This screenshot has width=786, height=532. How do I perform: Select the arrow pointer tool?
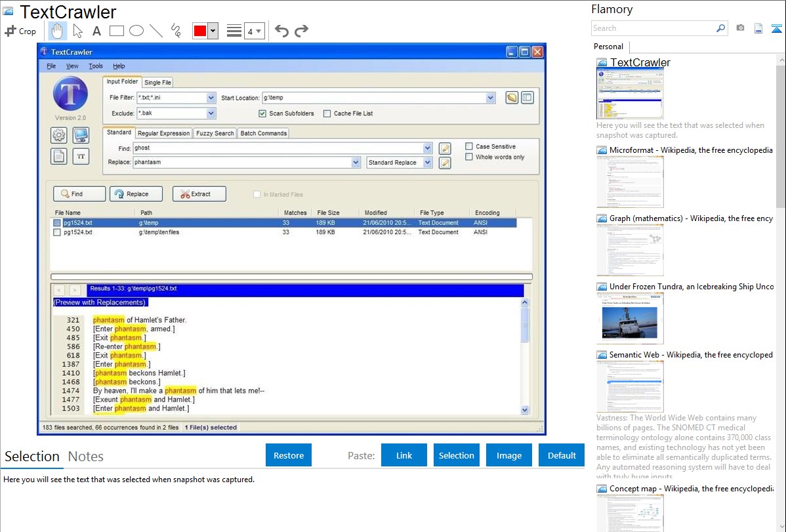(x=77, y=31)
